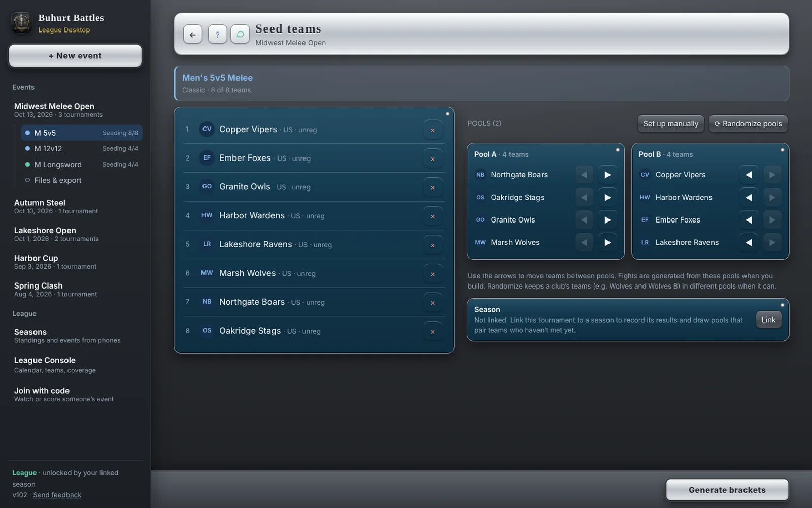Select the M 12v12 tournament
Viewport: 812px width, 508px height.
coord(81,149)
